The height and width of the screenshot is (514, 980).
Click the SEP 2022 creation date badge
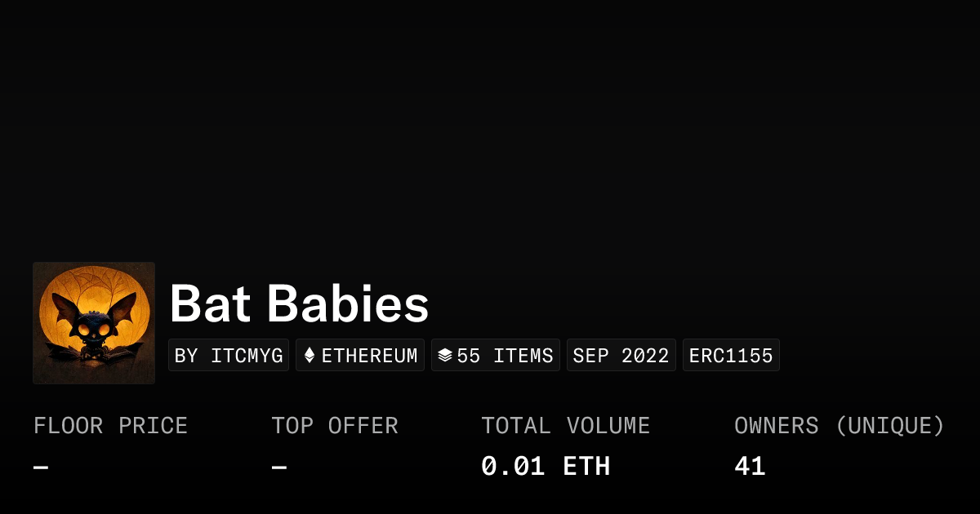tap(621, 356)
